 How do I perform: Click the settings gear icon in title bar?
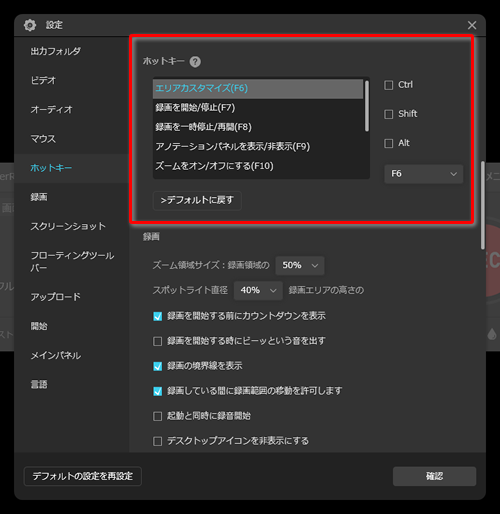[30, 25]
